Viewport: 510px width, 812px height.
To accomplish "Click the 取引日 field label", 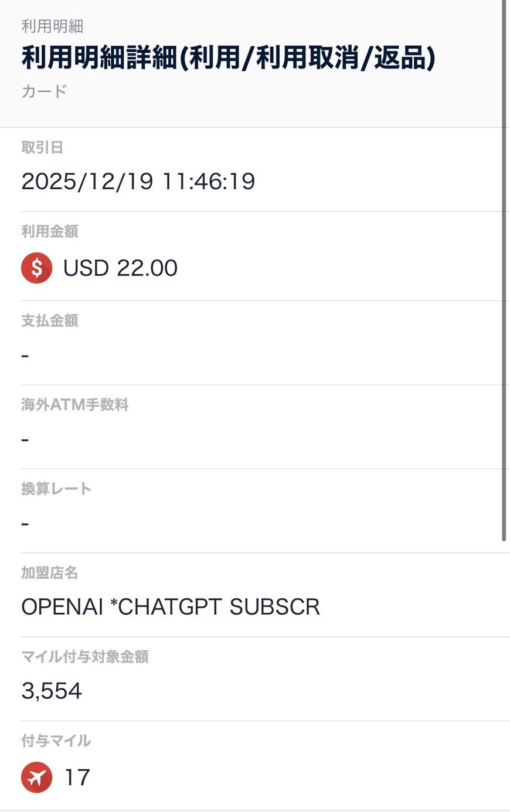I will click(42, 148).
